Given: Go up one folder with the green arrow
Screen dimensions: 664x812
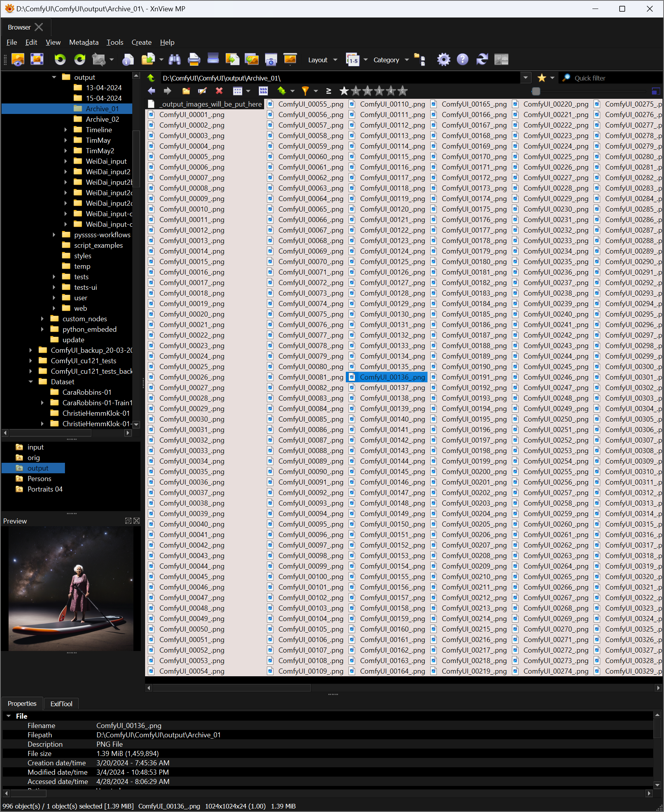Looking at the screenshot, I should pyautogui.click(x=151, y=78).
